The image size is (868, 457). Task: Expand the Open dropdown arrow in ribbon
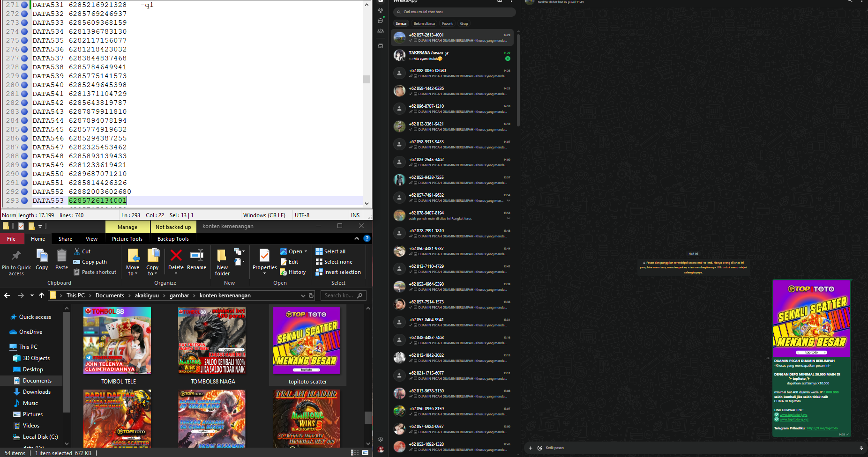click(x=306, y=251)
